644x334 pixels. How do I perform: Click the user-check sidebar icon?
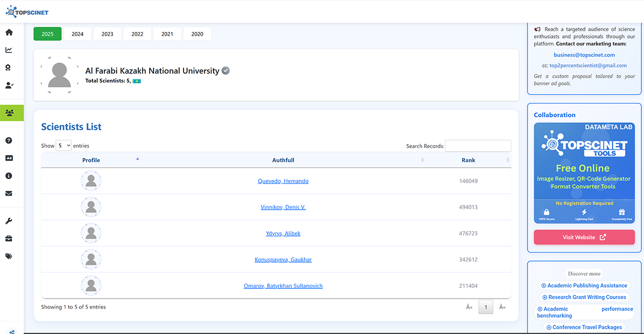click(9, 85)
